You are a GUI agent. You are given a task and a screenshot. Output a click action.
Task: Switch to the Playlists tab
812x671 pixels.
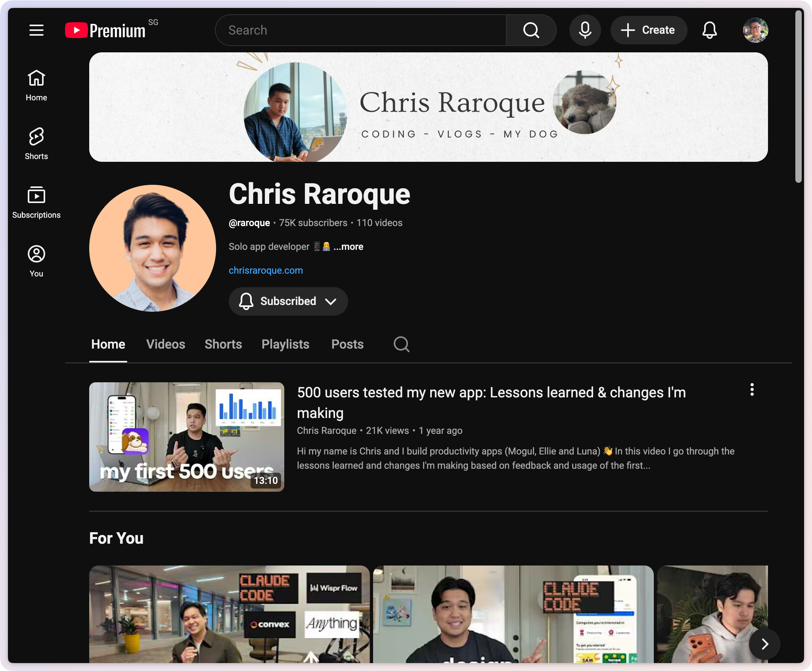point(285,344)
